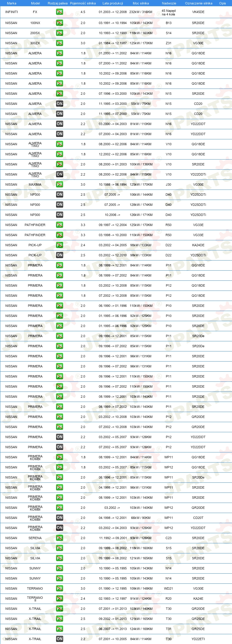Screen dimensions: 232x644
Task: Click the SERENA model cell
Action: 35,538
